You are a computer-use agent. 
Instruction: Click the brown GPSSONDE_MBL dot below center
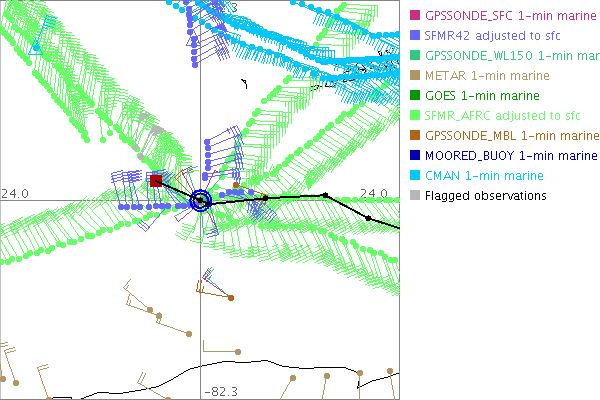(231, 298)
